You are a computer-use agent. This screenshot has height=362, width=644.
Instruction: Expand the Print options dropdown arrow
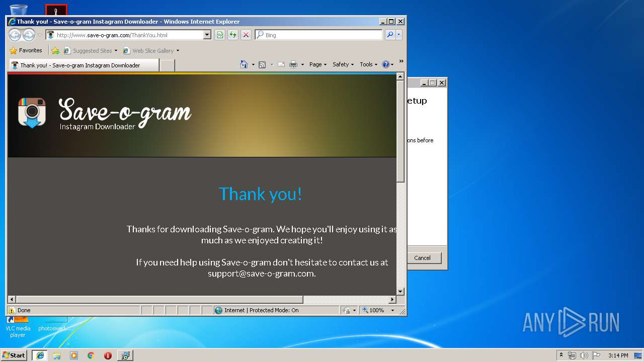click(302, 64)
